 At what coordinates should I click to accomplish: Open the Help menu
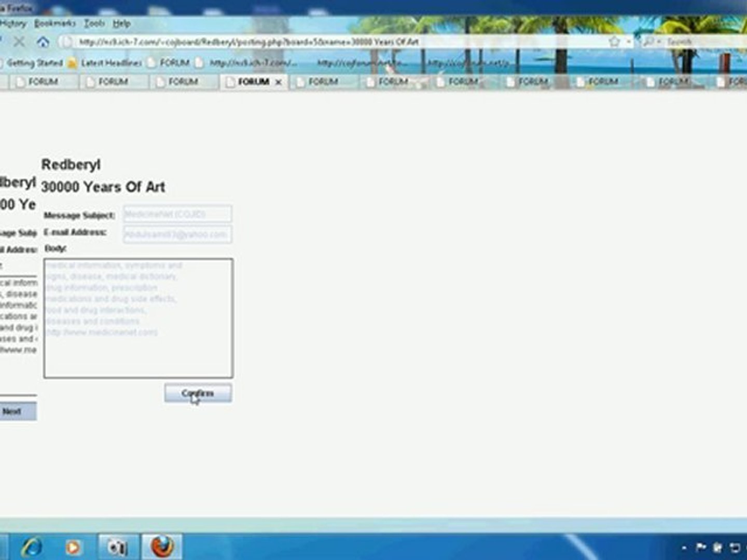tap(121, 23)
